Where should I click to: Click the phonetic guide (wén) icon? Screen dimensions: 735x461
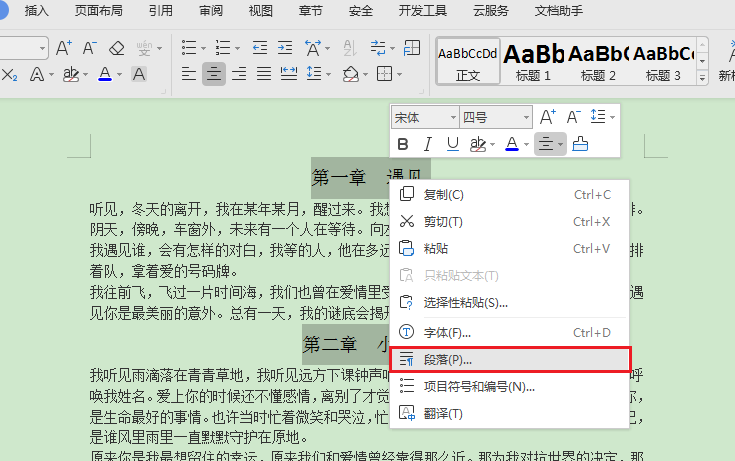(x=145, y=48)
